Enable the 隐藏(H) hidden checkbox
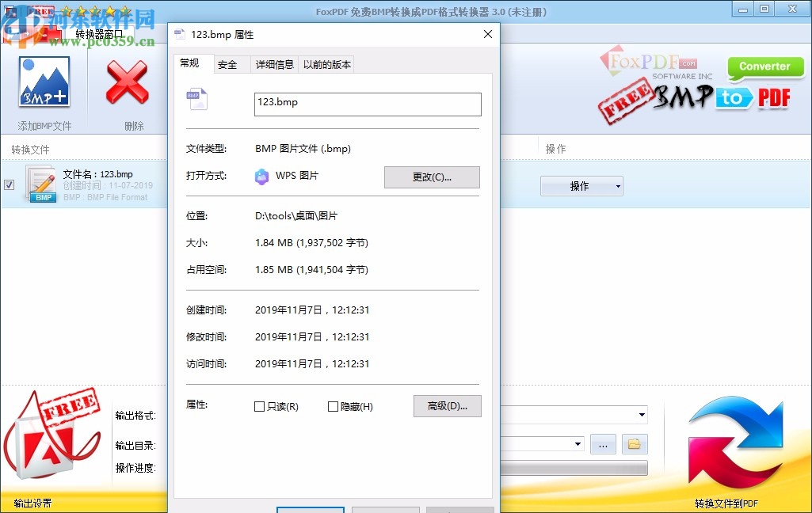 pos(334,406)
